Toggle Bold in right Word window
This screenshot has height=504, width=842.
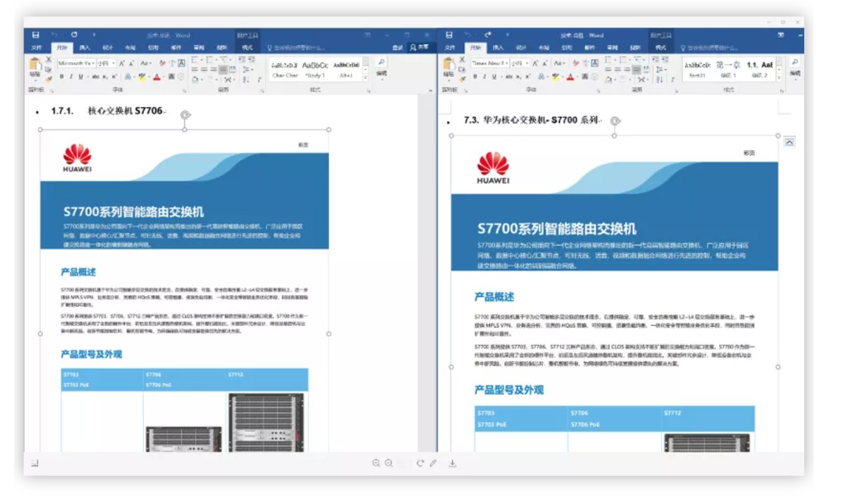[475, 77]
